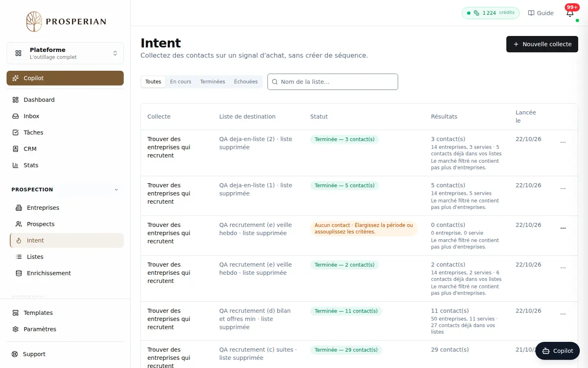The width and height of the screenshot is (588, 368).
Task: Click the Entreprises building icon
Action: pos(19,208)
